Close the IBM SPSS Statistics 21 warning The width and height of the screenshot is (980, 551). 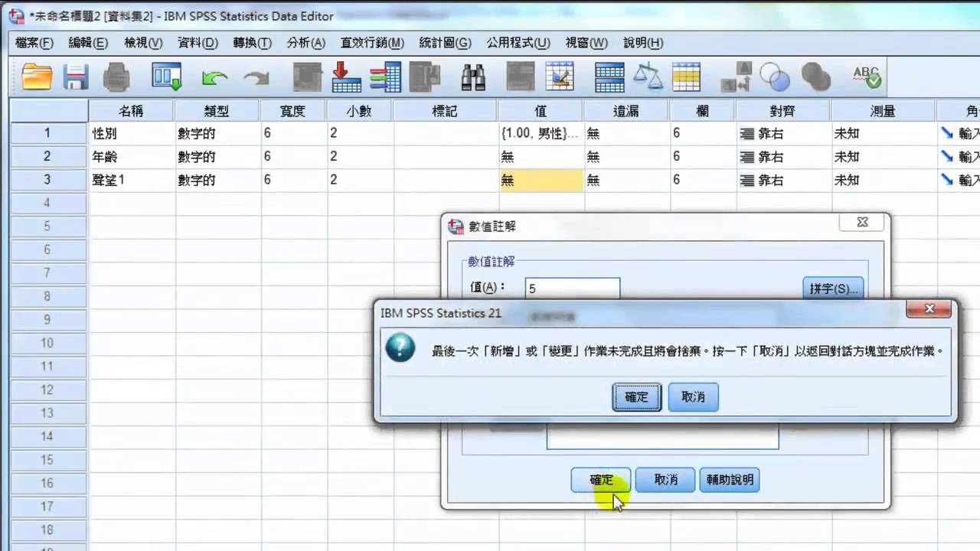[x=930, y=309]
